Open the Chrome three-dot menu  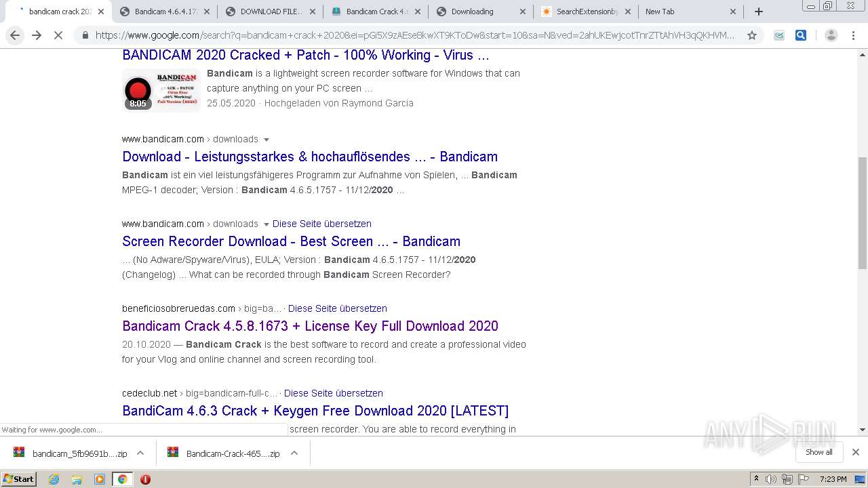click(x=853, y=35)
